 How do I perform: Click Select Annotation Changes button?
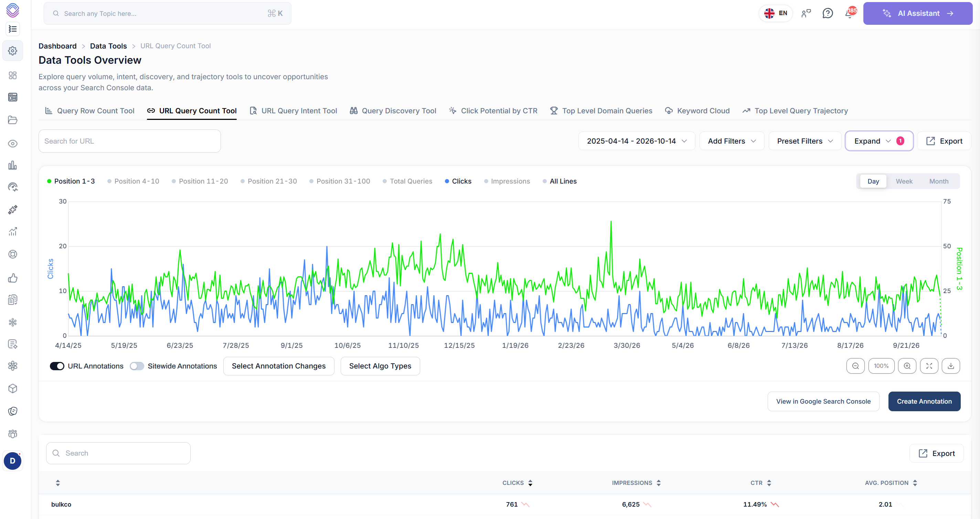(278, 366)
